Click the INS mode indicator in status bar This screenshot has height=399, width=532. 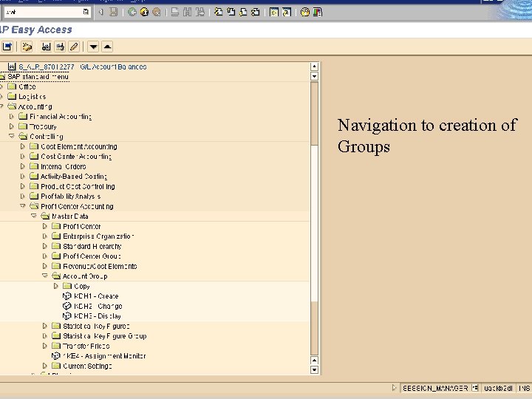click(x=525, y=388)
